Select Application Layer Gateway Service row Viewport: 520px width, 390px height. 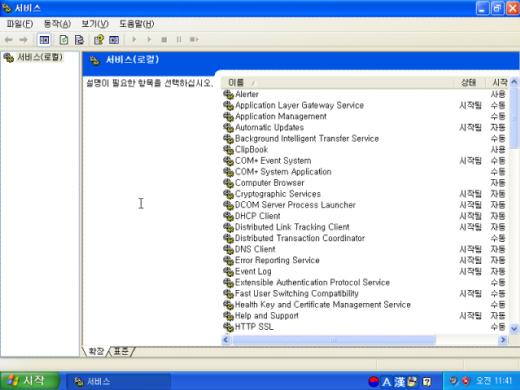(x=365, y=105)
